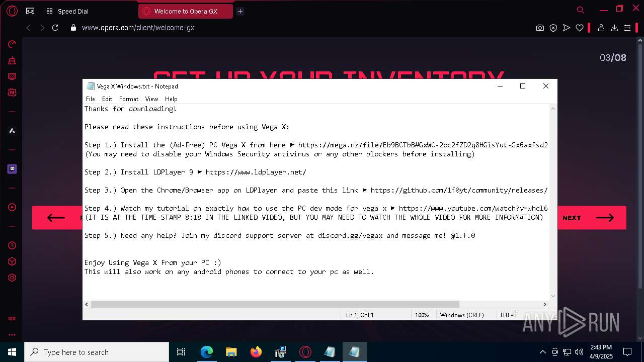Open a new tab with plus button
644x362 pixels.
[240, 11]
